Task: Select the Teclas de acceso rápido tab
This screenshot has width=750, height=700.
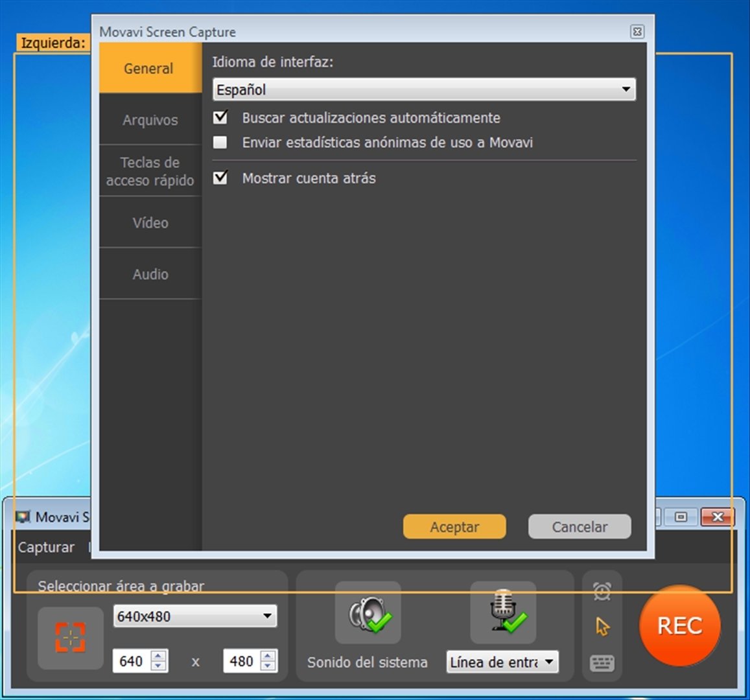Action: click(x=150, y=170)
